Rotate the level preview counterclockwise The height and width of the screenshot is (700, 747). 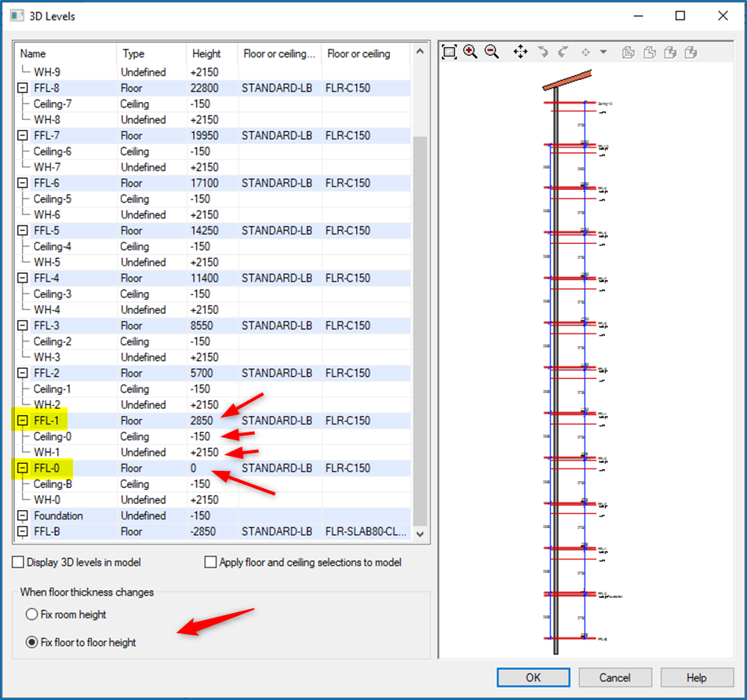[543, 52]
